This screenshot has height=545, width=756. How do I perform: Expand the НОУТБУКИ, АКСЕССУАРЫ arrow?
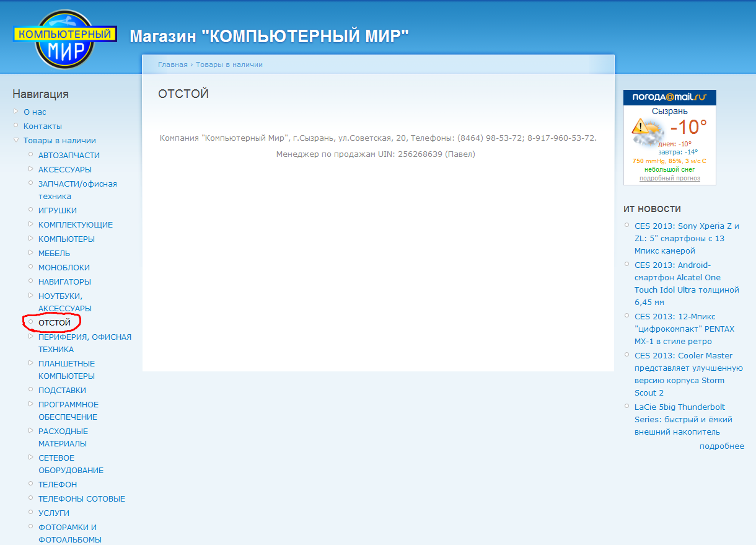pos(31,295)
